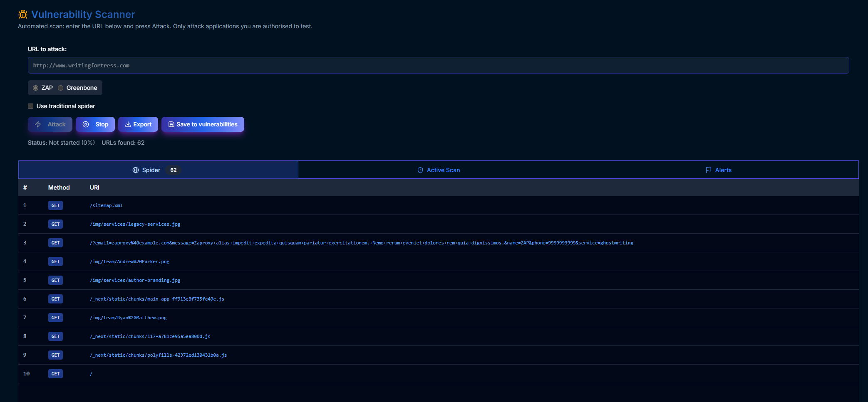Select the ZAP scanner radio button
The image size is (868, 402).
pyautogui.click(x=36, y=88)
